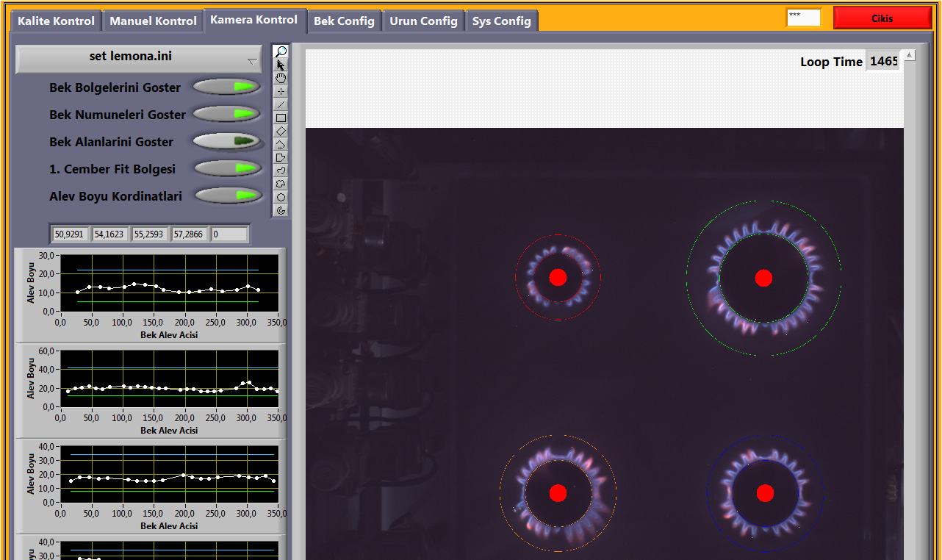
Task: Switch to the Bek Config tab
Action: click(x=344, y=21)
